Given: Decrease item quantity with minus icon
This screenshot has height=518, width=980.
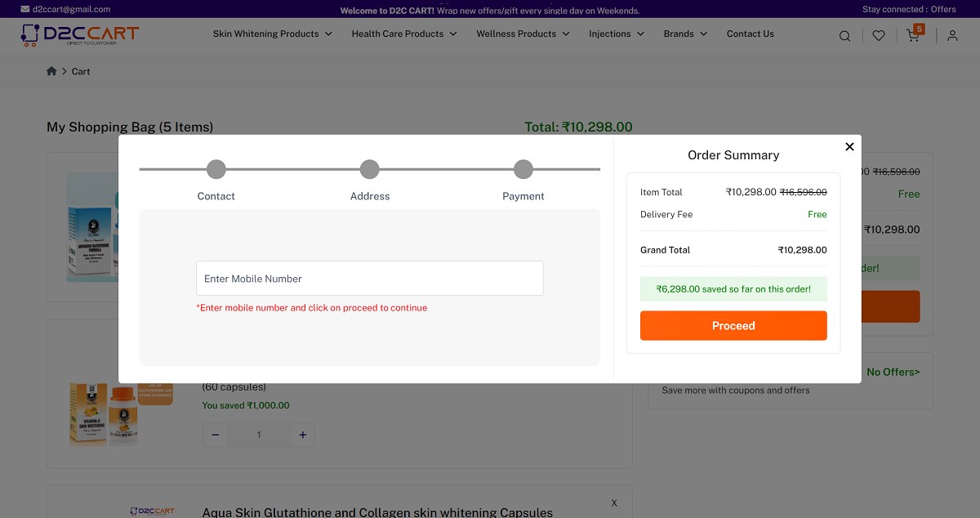Looking at the screenshot, I should (215, 434).
